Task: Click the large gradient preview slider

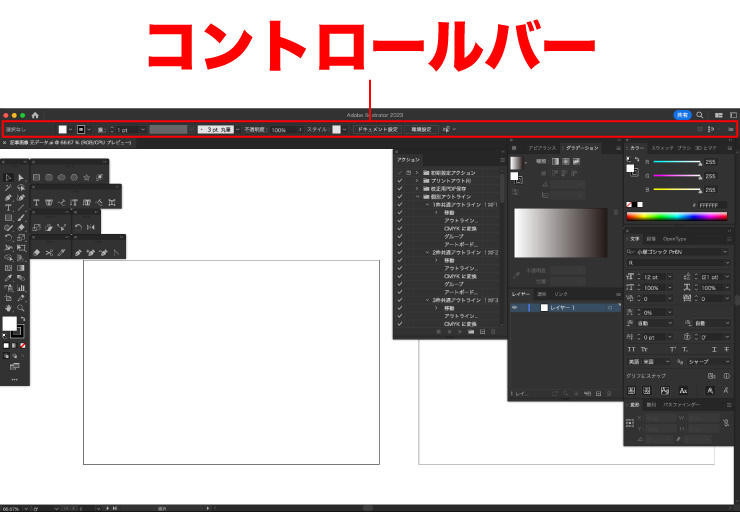Action: [x=561, y=233]
